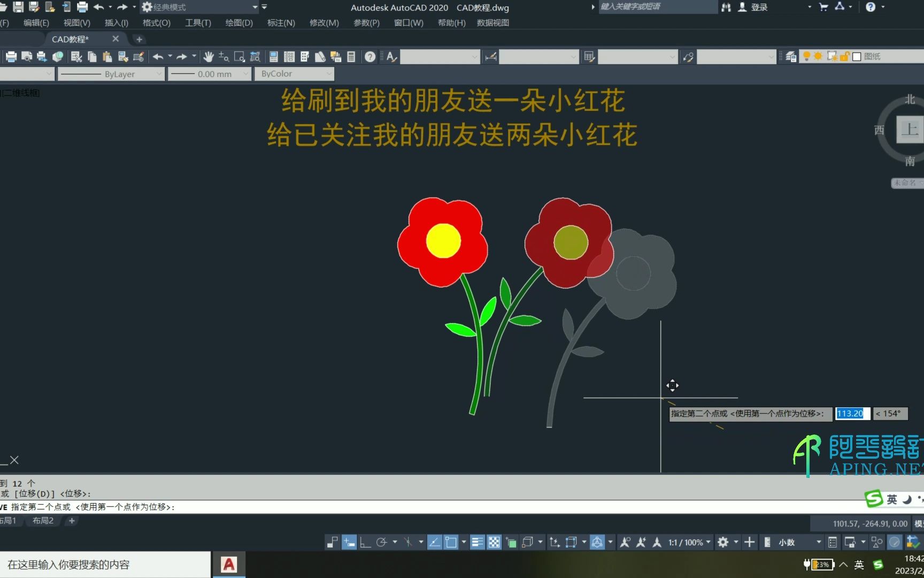Click the 未命名 UCS label under the ViewCube
Viewport: 924px width, 578px height.
(907, 182)
